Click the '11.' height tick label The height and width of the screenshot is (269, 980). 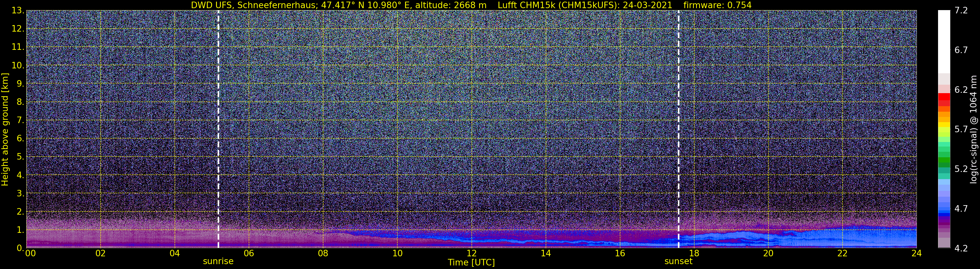click(x=18, y=47)
